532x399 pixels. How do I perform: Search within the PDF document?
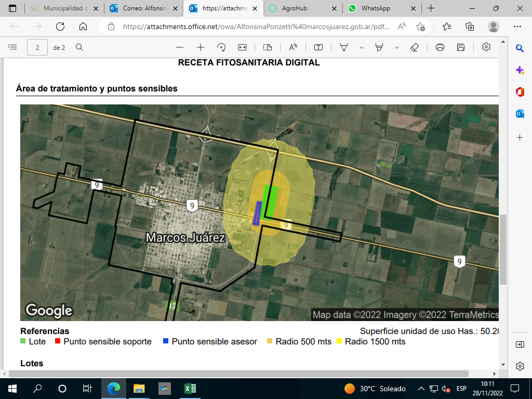click(79, 47)
